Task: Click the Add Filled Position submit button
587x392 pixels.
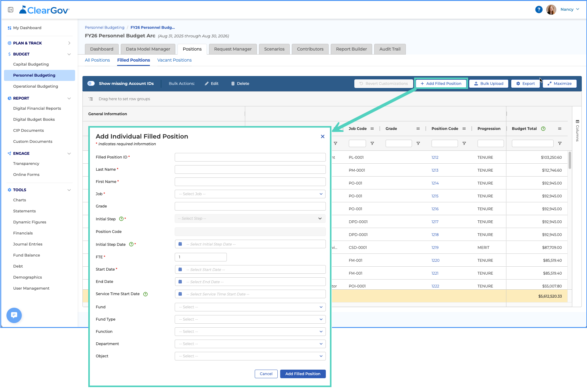Action: pos(303,374)
